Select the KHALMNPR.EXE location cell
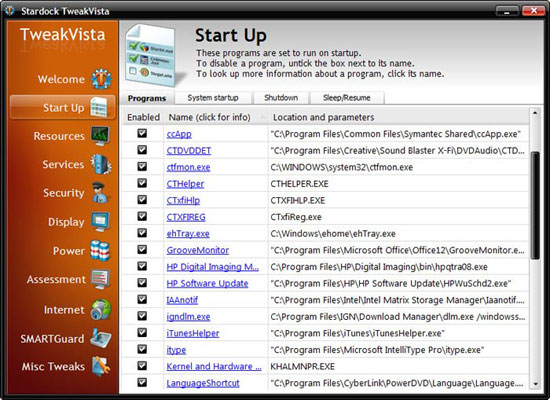Image resolution: width=550 pixels, height=400 pixels. [398, 367]
